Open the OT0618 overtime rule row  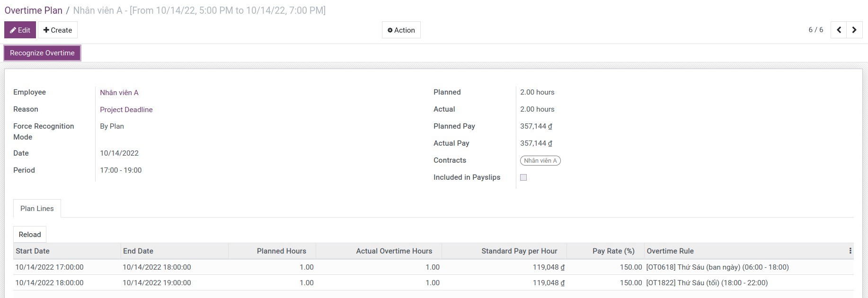coord(717,267)
